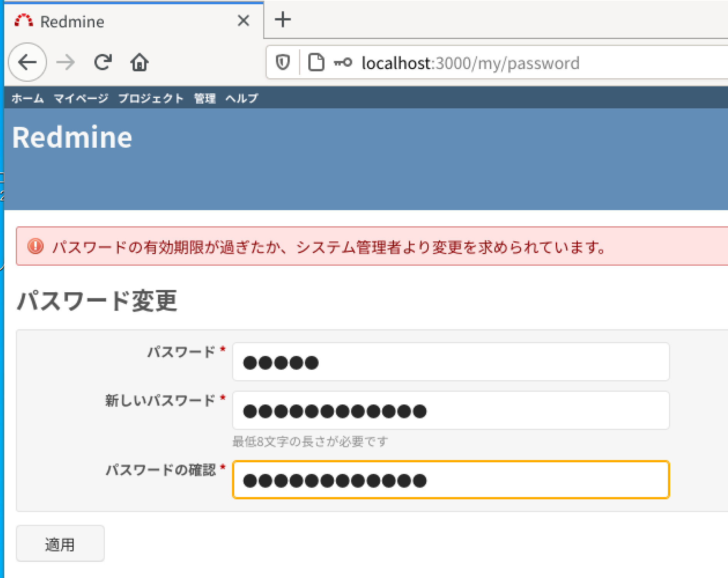Click the browser back arrow button
This screenshot has height=578, width=728.
click(27, 62)
